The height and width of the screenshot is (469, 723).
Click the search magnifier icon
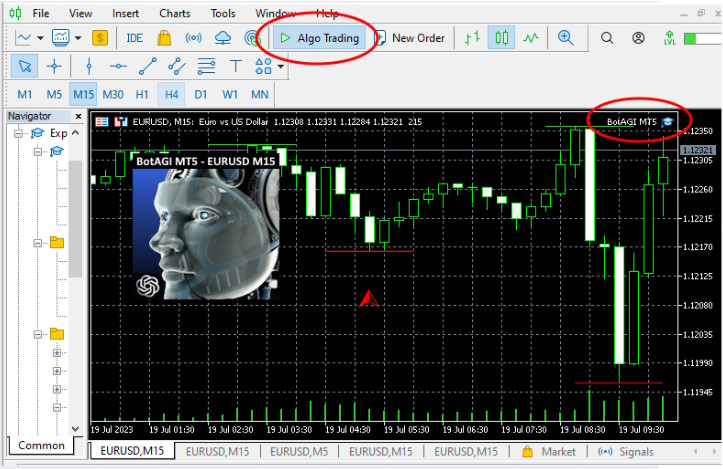tap(607, 38)
